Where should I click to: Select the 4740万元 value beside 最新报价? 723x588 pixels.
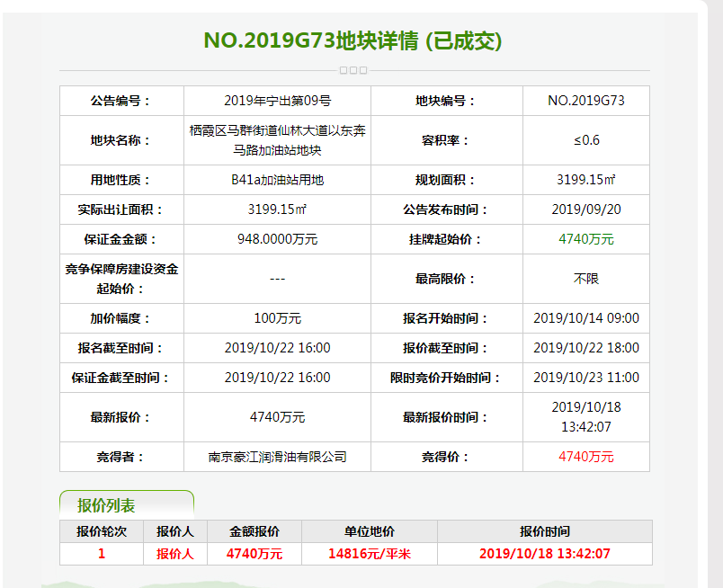pyautogui.click(x=278, y=417)
